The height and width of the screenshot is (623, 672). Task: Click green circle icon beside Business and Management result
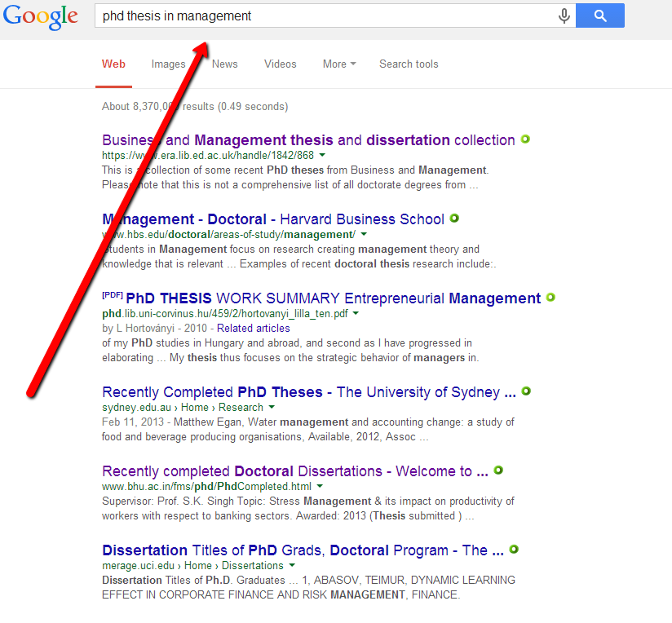point(525,139)
